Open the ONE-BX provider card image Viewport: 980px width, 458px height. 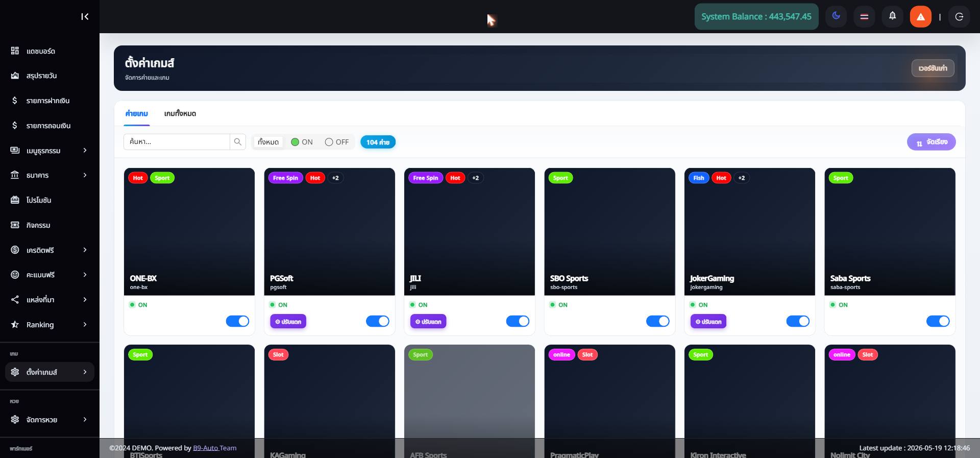[189, 231]
